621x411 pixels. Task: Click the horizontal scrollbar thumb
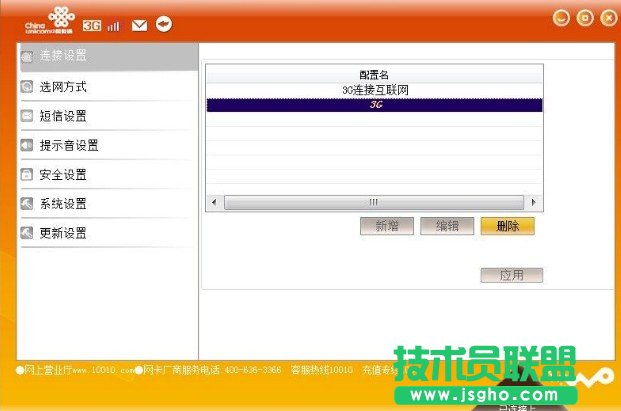[x=374, y=202]
